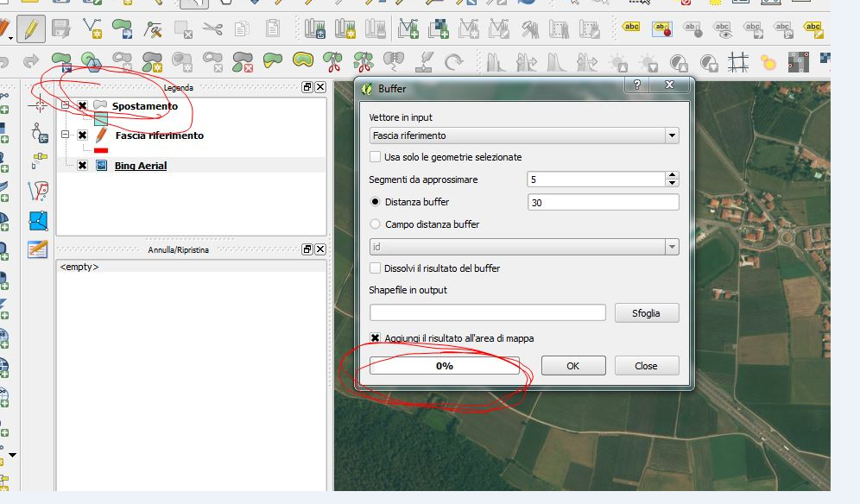This screenshot has width=860, height=504.
Task: Click the Sfoglia browse button
Action: click(x=647, y=313)
